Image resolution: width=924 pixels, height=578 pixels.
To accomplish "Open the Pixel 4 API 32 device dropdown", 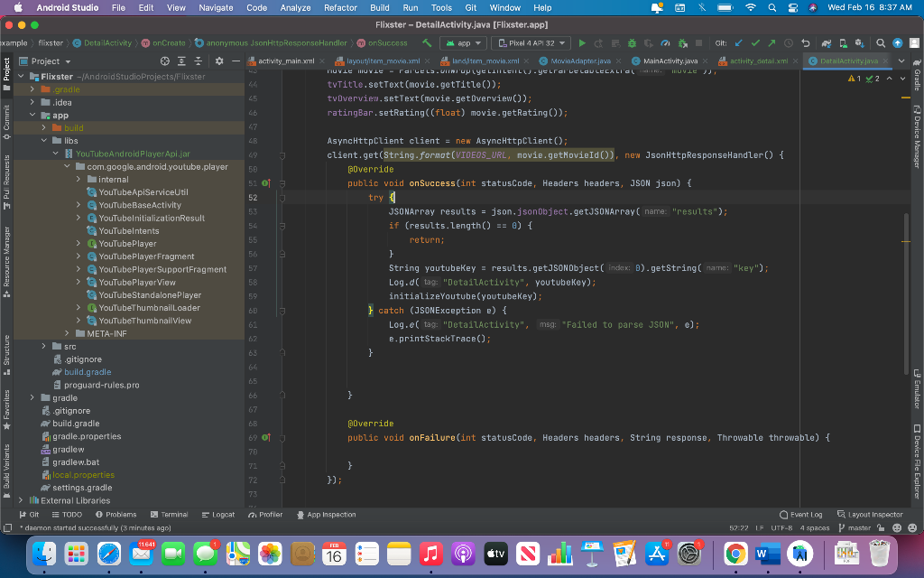I will pos(532,43).
